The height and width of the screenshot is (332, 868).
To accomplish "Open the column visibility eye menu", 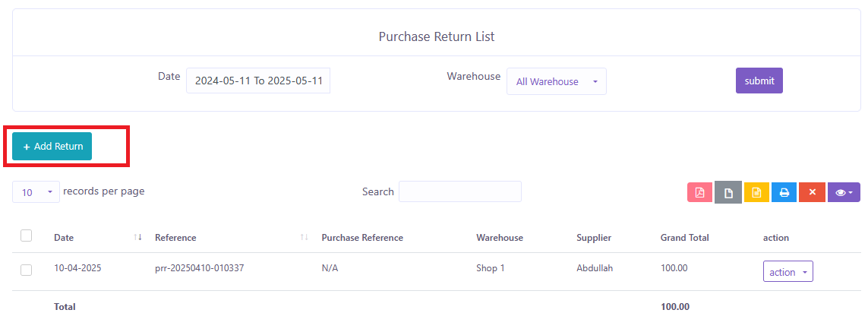I will pyautogui.click(x=844, y=192).
